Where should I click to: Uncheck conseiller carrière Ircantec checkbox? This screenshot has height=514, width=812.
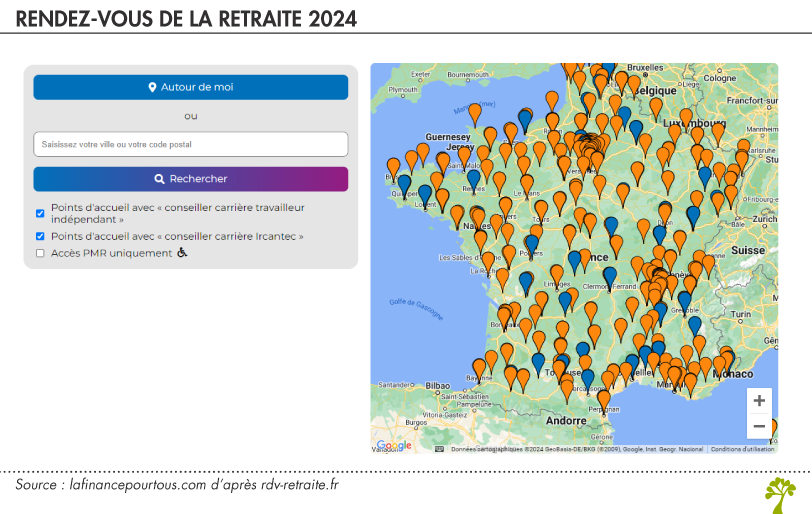pyautogui.click(x=40, y=236)
